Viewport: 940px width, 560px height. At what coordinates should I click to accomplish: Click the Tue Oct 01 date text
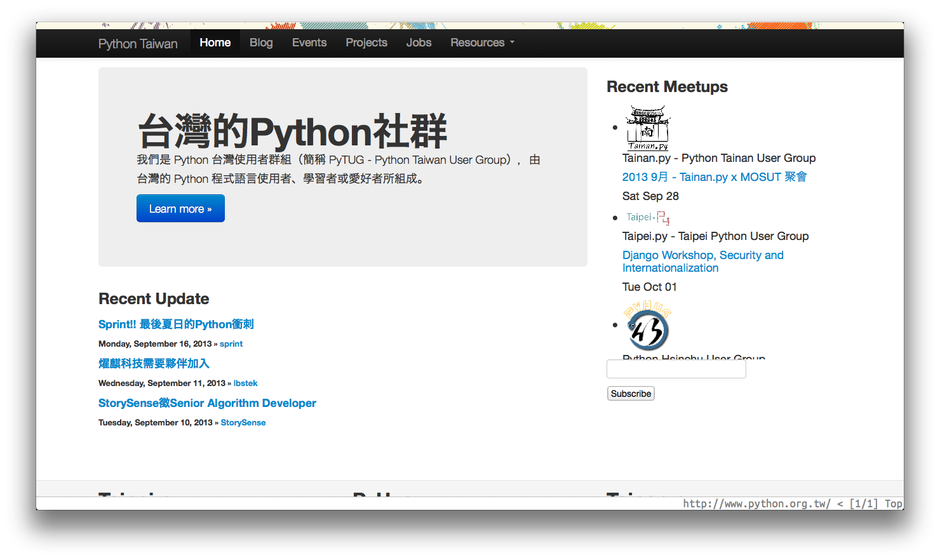pyautogui.click(x=649, y=287)
